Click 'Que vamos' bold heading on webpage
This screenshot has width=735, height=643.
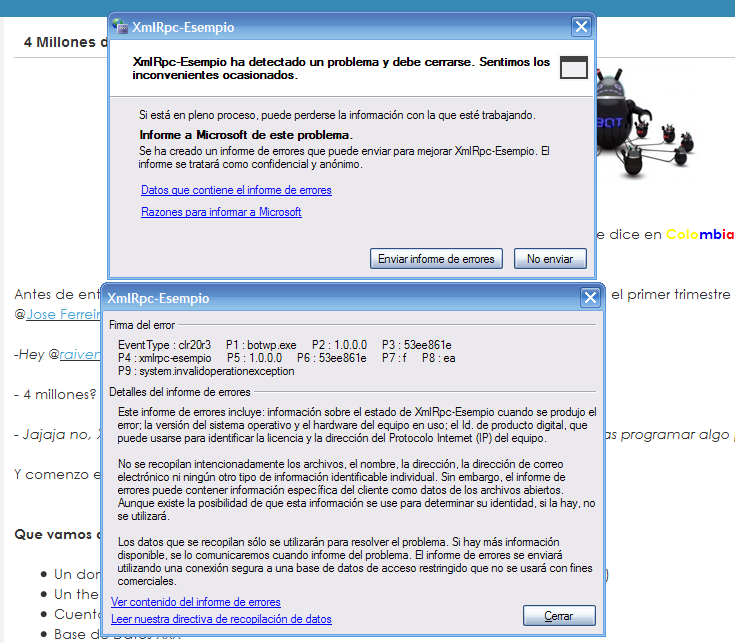click(x=57, y=534)
